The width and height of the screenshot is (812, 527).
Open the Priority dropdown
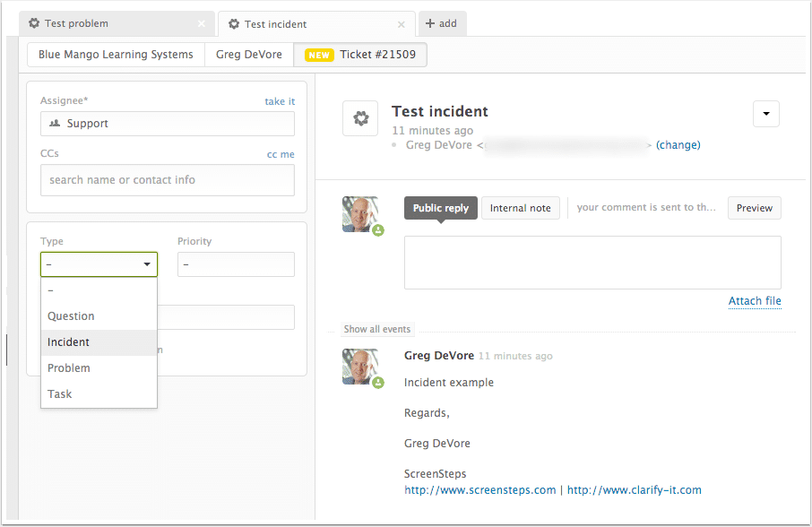[236, 264]
